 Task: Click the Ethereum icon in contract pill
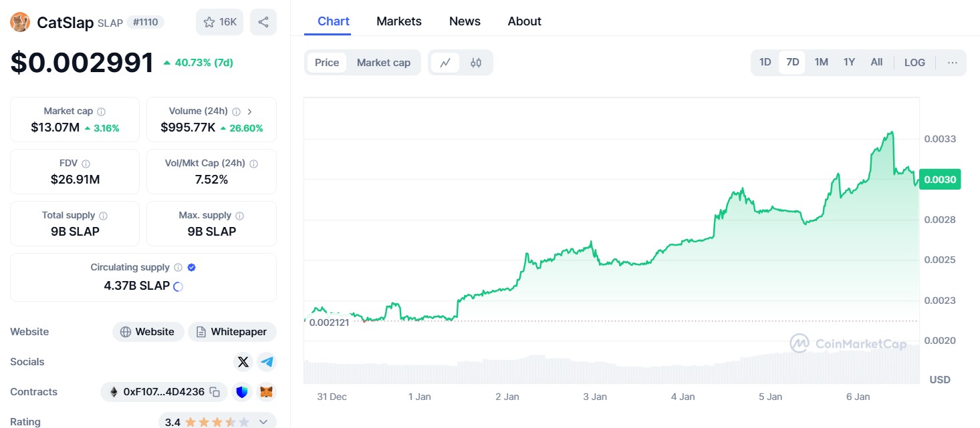tap(114, 392)
